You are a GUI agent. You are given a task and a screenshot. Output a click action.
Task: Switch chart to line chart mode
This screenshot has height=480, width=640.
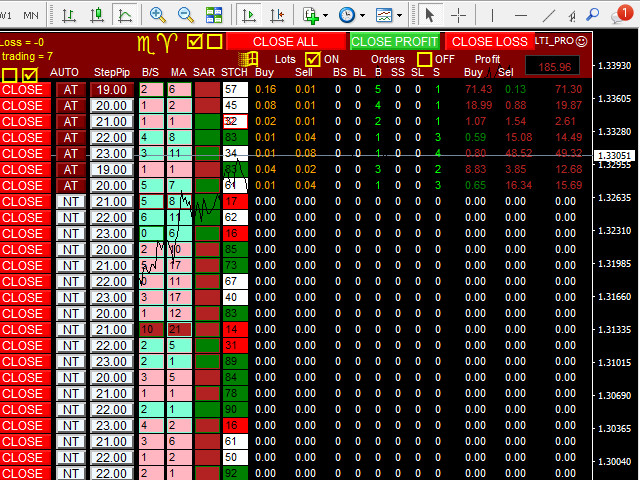point(124,15)
